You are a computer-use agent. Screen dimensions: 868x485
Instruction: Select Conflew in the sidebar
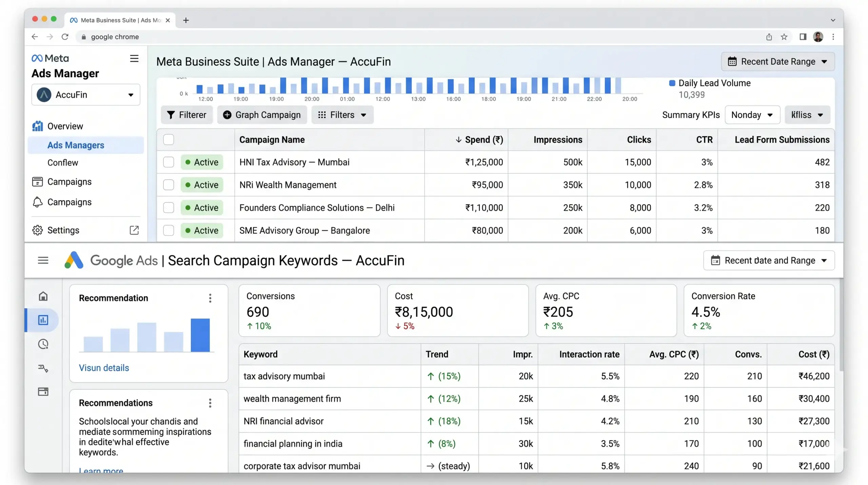click(63, 163)
